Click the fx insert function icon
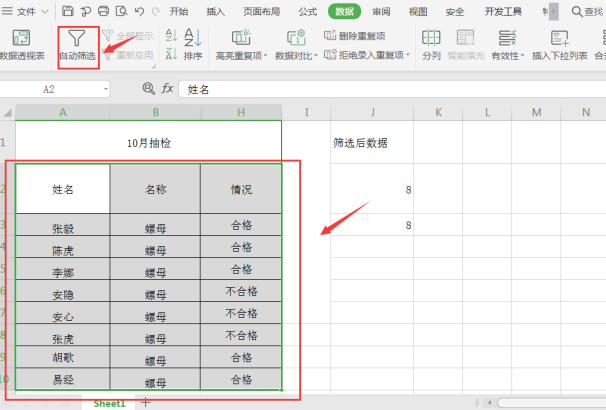The image size is (606, 410). coord(167,89)
